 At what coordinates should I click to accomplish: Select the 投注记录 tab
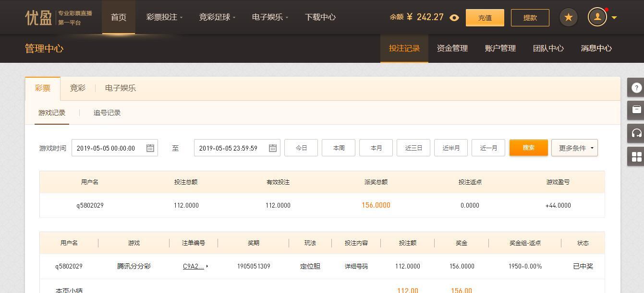click(404, 48)
